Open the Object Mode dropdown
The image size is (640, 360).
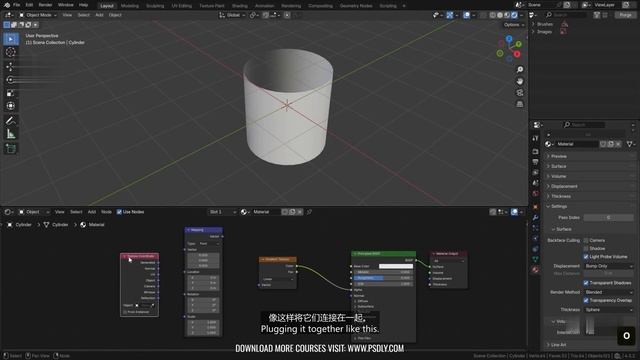coord(38,15)
